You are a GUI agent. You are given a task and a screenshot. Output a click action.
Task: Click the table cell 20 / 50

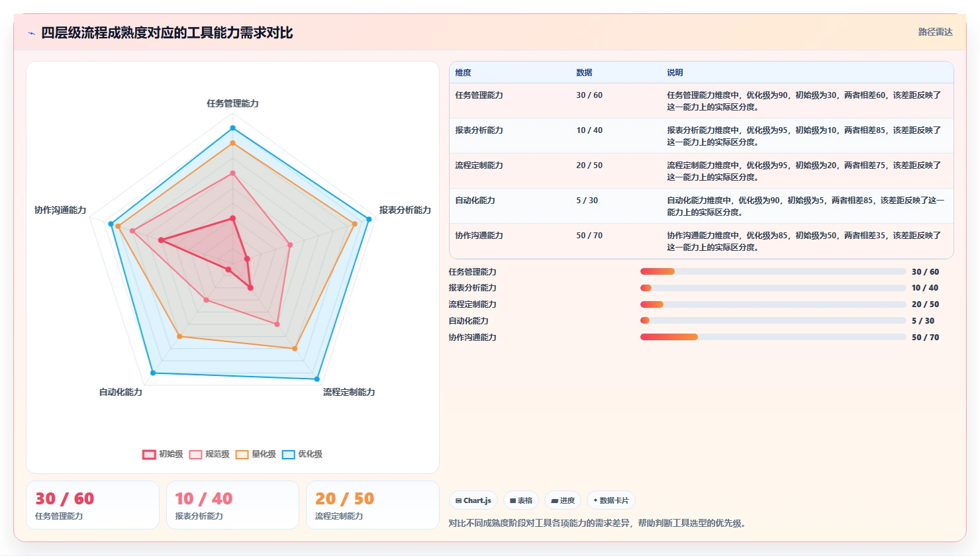click(589, 165)
